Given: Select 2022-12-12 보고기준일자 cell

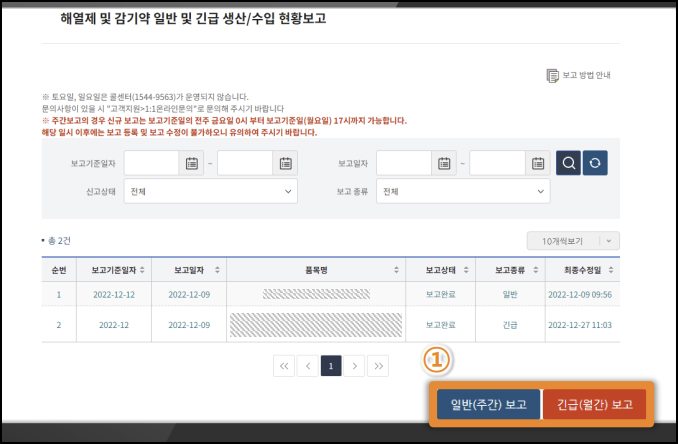Looking at the screenshot, I should pos(114,295).
